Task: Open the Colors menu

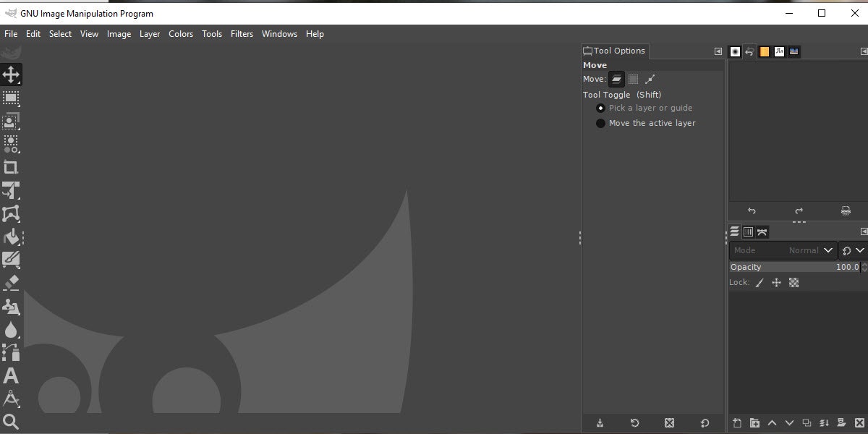Action: 181,34
